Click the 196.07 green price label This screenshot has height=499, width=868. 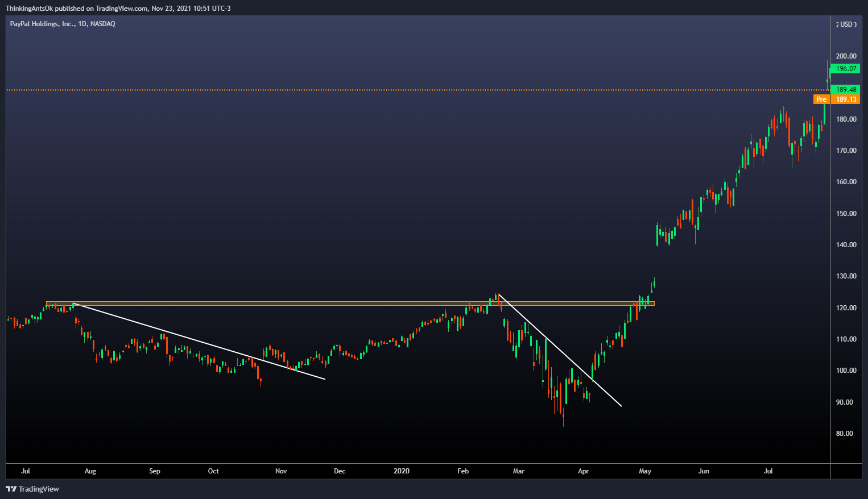tap(846, 69)
